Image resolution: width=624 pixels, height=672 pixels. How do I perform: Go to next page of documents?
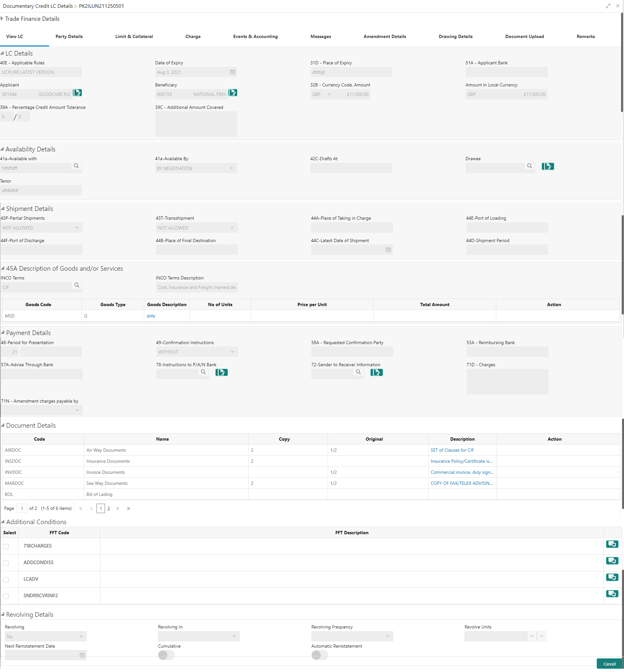coord(118,508)
